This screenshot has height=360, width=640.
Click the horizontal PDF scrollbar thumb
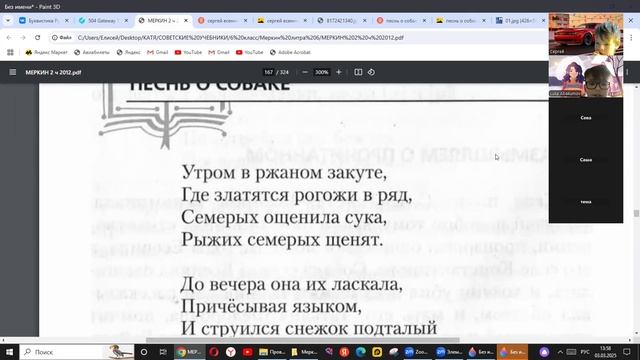click(x=302, y=340)
